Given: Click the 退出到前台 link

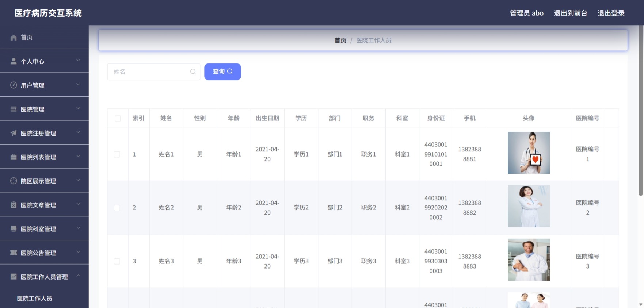Looking at the screenshot, I should pyautogui.click(x=570, y=13).
